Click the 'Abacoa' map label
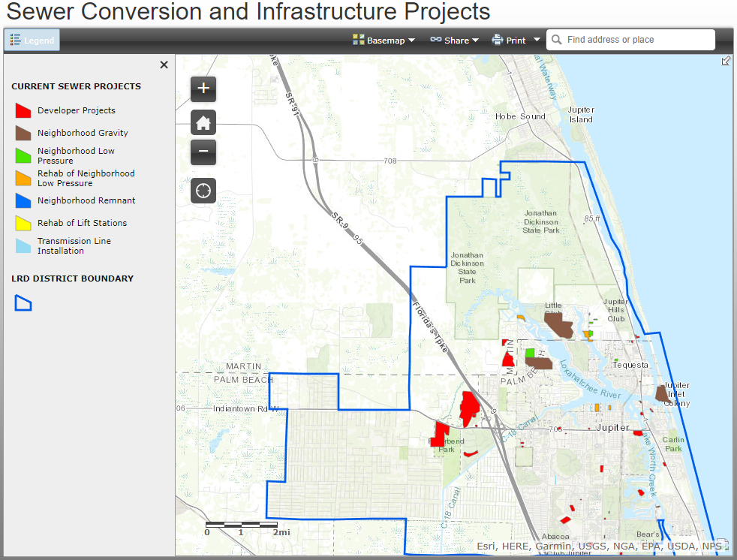The height and width of the screenshot is (560, 737). [555, 537]
